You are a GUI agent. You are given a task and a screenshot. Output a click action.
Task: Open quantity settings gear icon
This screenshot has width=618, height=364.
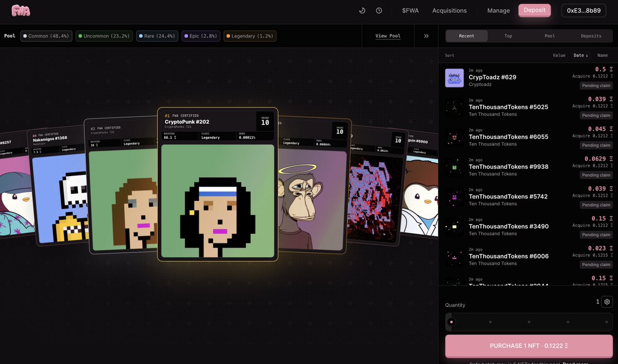[607, 302]
